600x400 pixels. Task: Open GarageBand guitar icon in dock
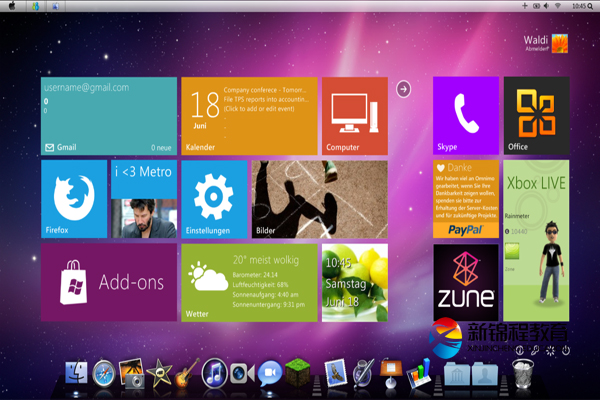coord(187,374)
